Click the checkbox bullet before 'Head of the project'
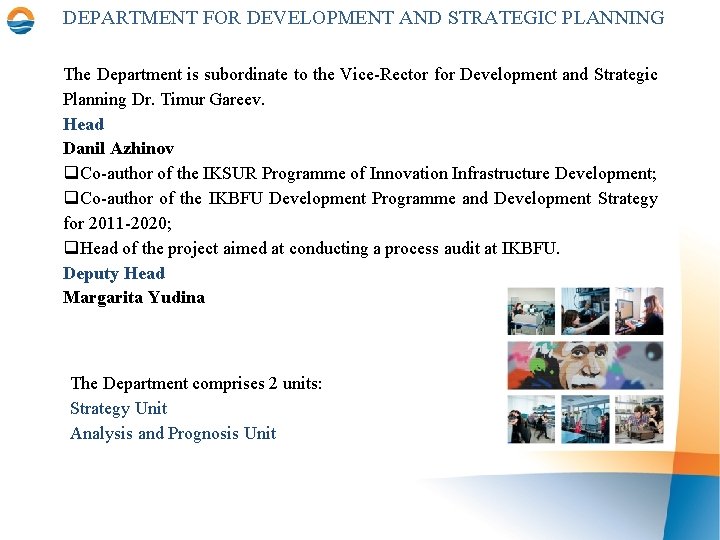Viewport: 720px width, 540px height. pos(71,248)
